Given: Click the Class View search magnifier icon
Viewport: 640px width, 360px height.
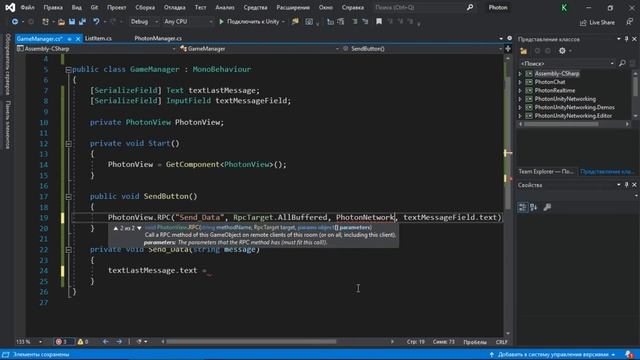Looking at the screenshot, I should [622, 63].
